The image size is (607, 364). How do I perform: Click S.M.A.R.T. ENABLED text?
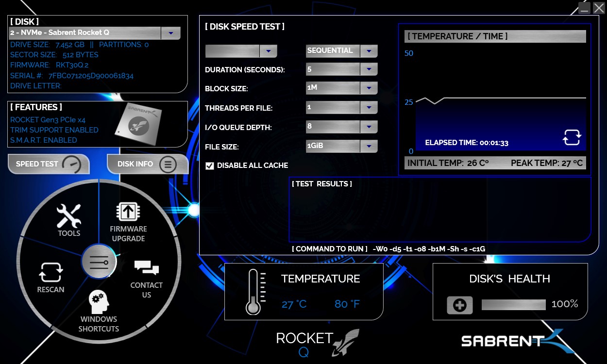[x=44, y=140]
